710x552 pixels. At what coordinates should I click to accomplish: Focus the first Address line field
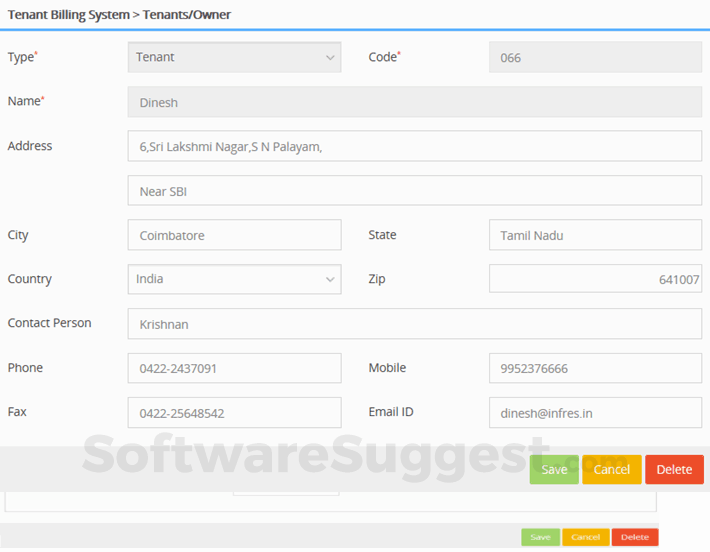pyautogui.click(x=415, y=146)
